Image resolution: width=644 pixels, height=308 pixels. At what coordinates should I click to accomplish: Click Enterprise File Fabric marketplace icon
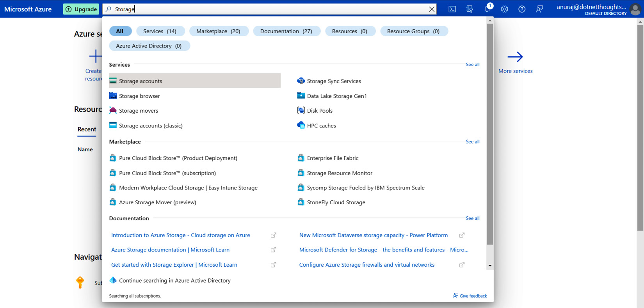301,158
